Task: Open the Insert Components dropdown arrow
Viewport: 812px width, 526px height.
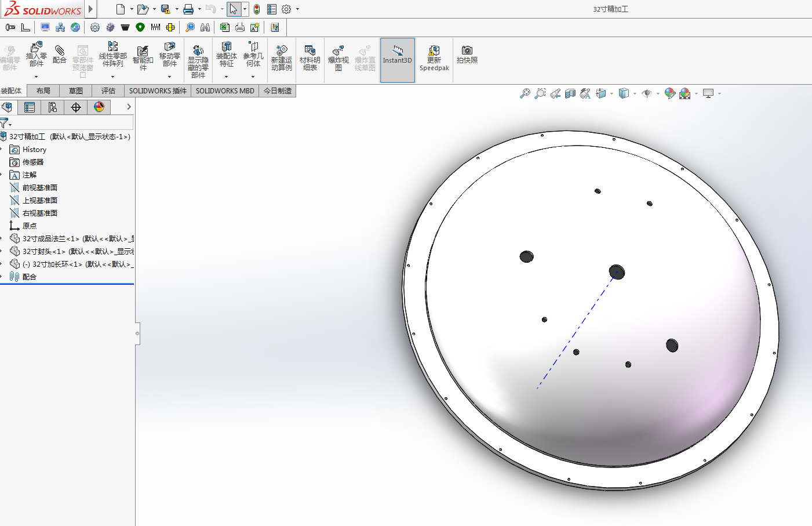Action: pyautogui.click(x=36, y=77)
